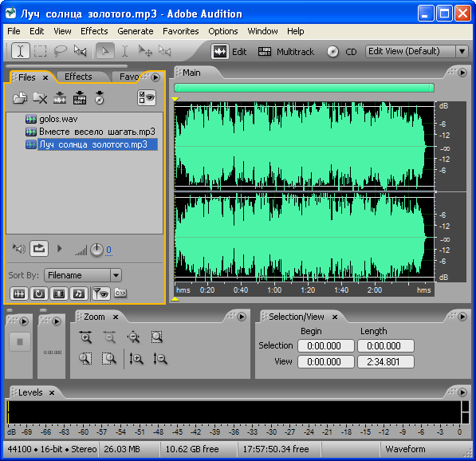The width and height of the screenshot is (476, 461).
Task: Close the Zoom panel
Action: [116, 317]
